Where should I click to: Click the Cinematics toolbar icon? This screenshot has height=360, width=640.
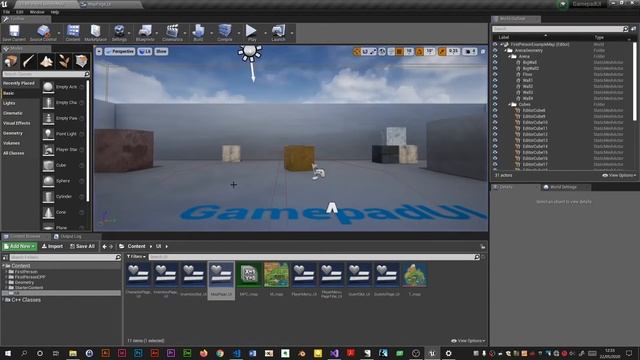point(172,31)
